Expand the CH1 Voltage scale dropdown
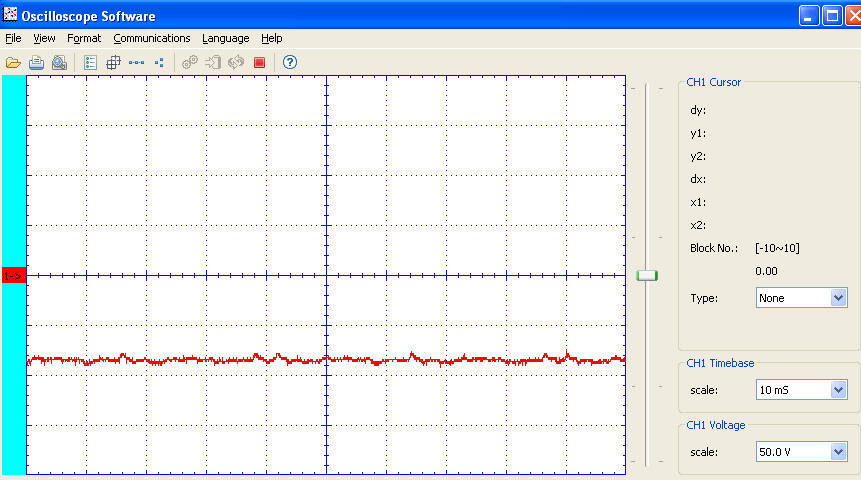 pos(838,452)
